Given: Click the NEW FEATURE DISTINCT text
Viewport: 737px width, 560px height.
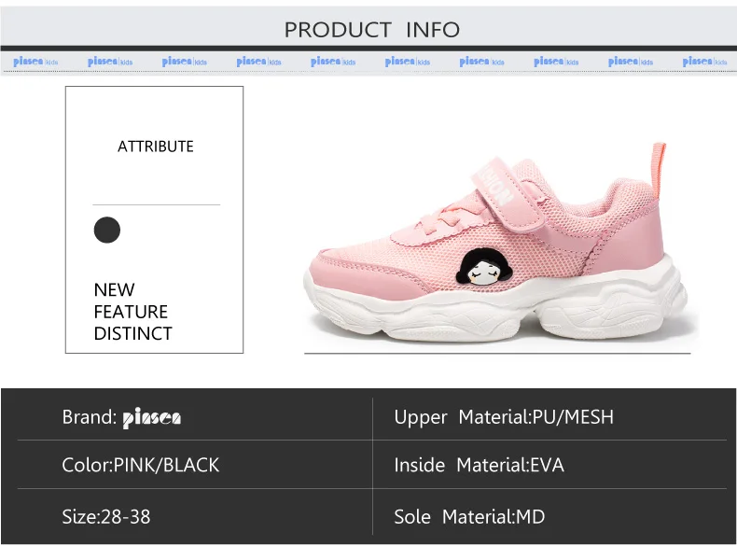Looking at the screenshot, I should 133,312.
